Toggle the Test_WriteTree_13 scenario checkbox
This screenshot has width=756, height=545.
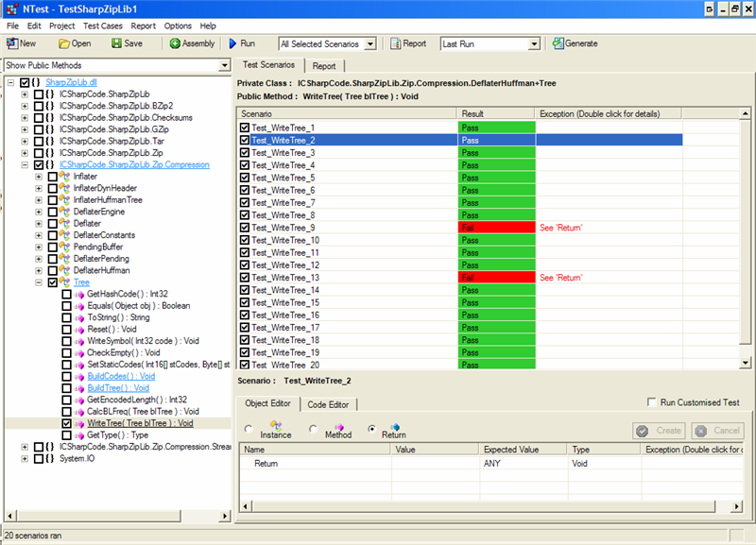point(245,278)
